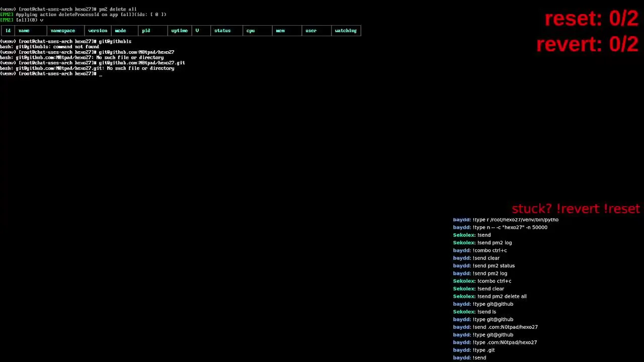Click the typed 'git@github.com:N0tpad/hexo27.git' command
The image size is (644, 362).
pyautogui.click(x=142, y=63)
